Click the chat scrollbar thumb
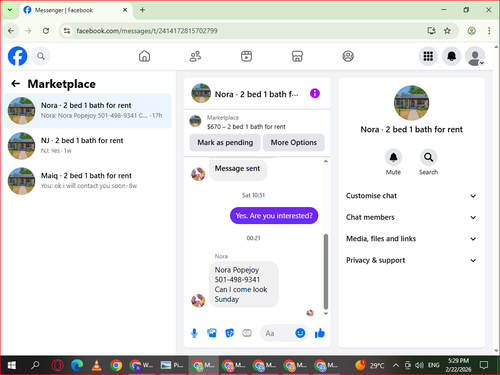The image size is (500, 375). click(326, 272)
